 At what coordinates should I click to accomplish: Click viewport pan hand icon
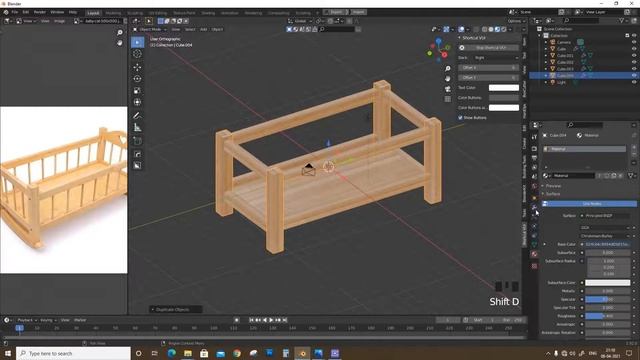pyautogui.click(x=448, y=78)
